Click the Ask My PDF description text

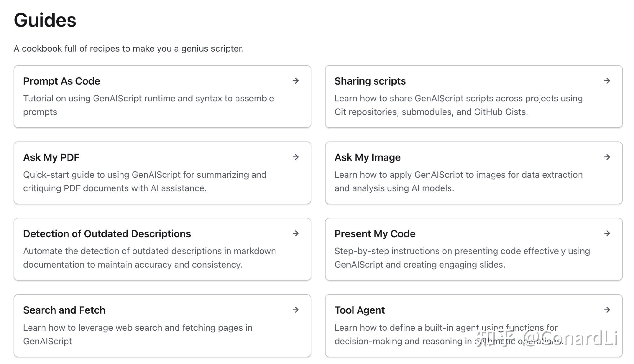coord(145,182)
